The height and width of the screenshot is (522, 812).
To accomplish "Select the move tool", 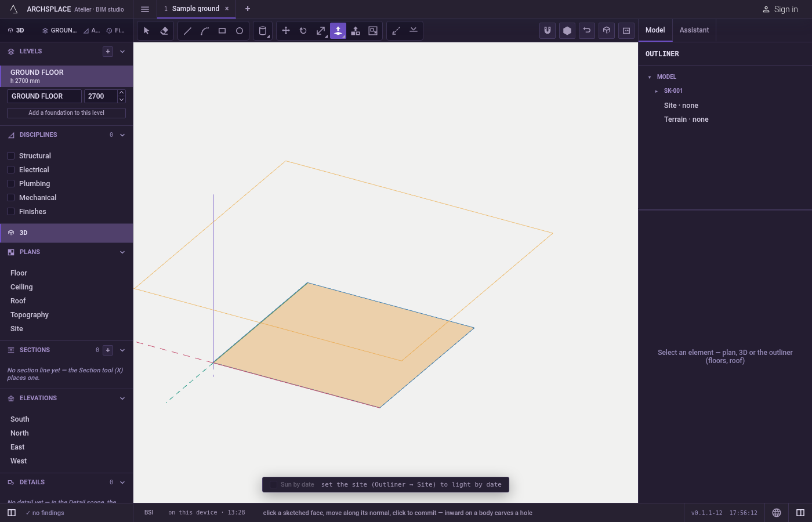I will [x=286, y=31].
